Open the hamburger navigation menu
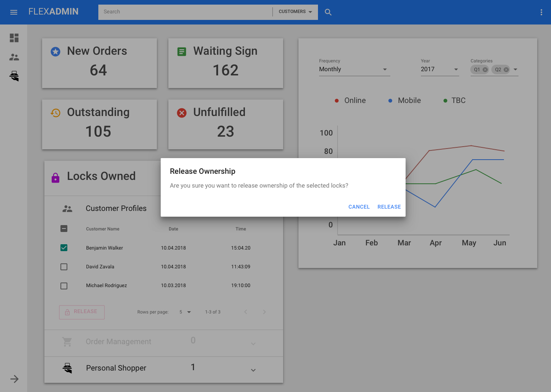 (x=14, y=12)
